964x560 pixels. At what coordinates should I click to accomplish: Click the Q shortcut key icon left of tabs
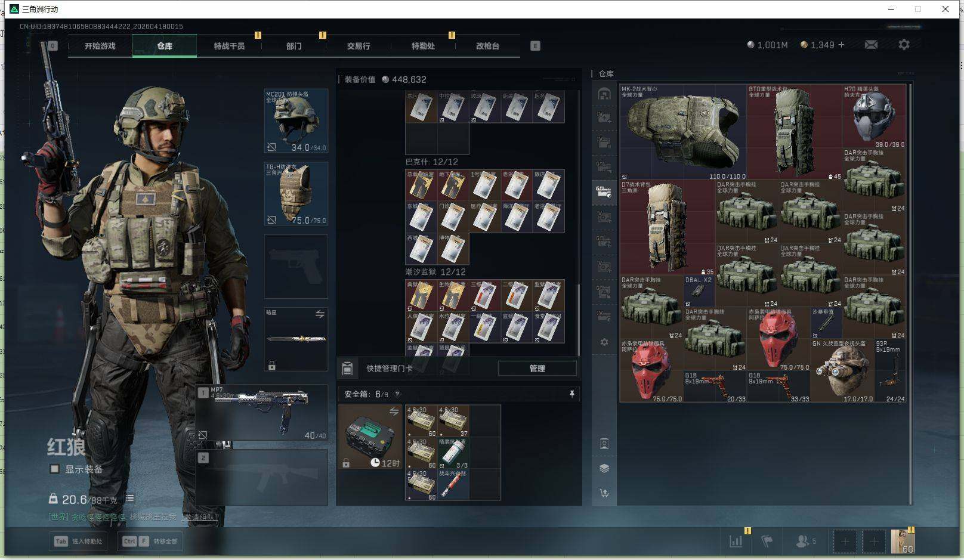click(52, 46)
